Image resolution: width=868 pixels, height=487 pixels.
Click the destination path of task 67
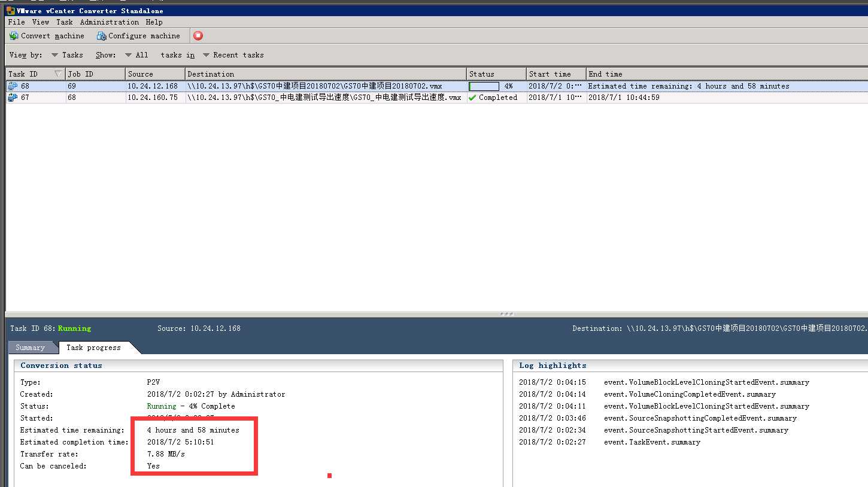(324, 98)
